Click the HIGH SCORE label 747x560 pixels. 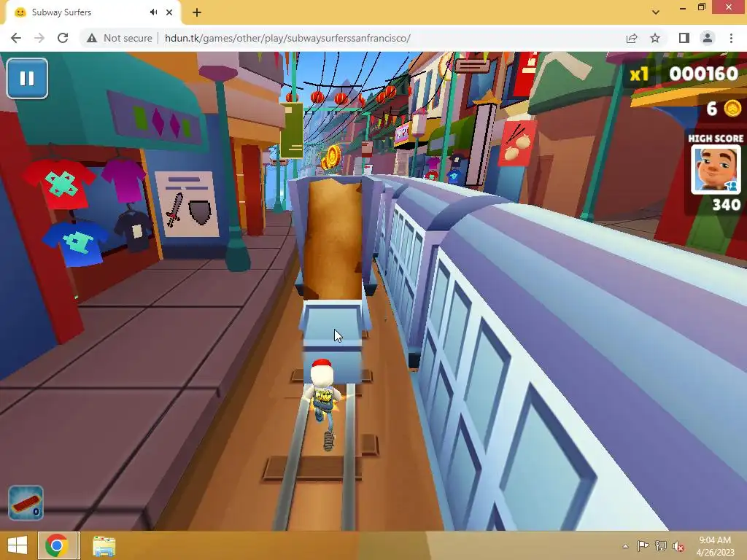point(716,139)
